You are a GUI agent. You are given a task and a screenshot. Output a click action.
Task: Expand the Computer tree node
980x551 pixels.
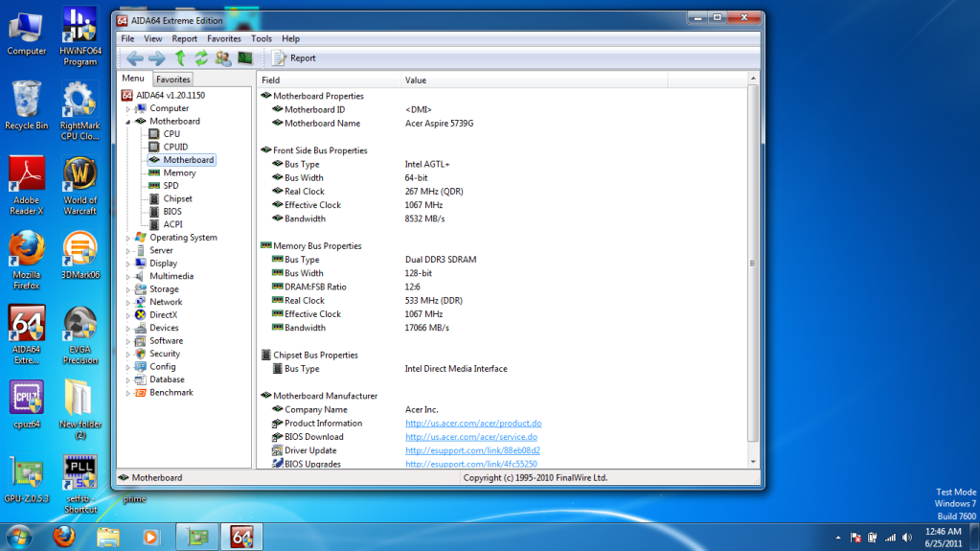coord(128,108)
